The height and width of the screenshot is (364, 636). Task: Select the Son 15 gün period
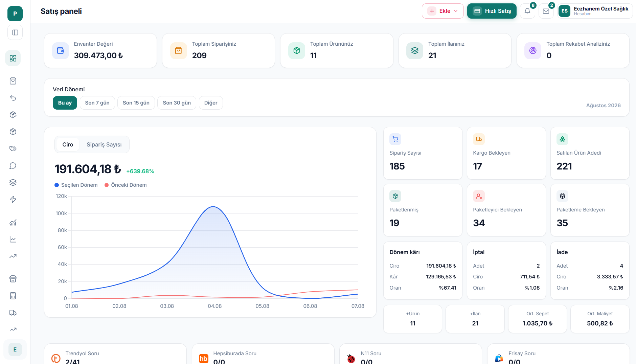(136, 103)
